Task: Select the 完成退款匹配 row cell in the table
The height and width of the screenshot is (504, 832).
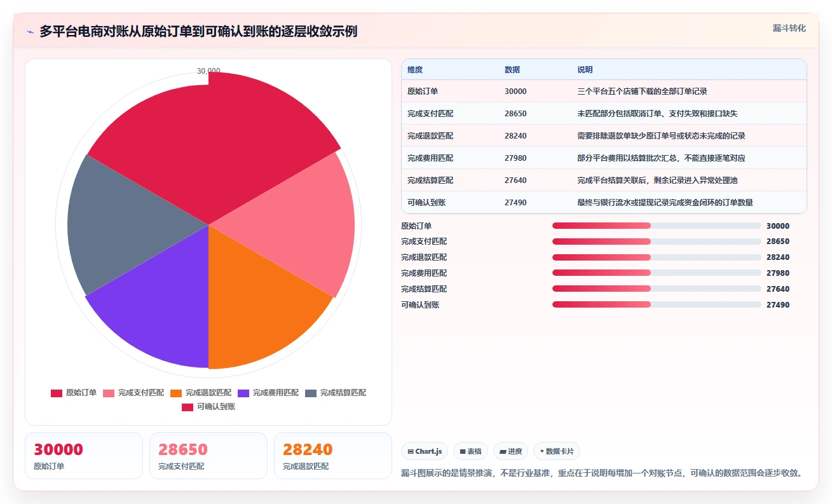Action: click(x=430, y=136)
